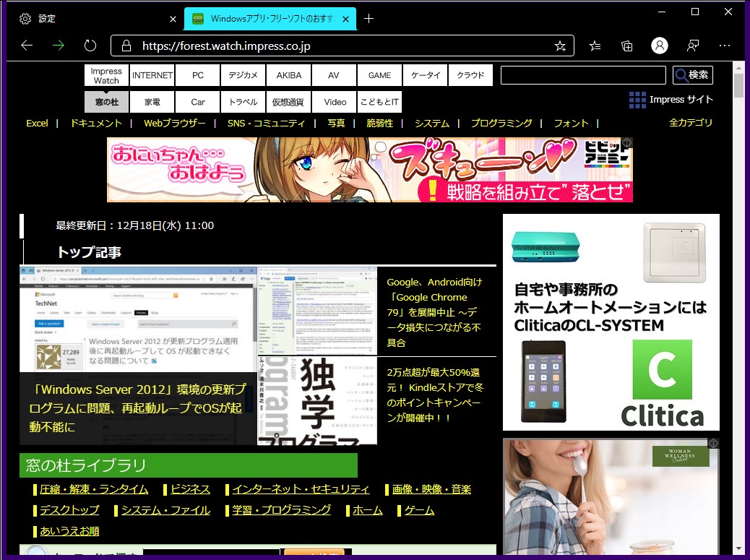Open the Car site tab

197,102
